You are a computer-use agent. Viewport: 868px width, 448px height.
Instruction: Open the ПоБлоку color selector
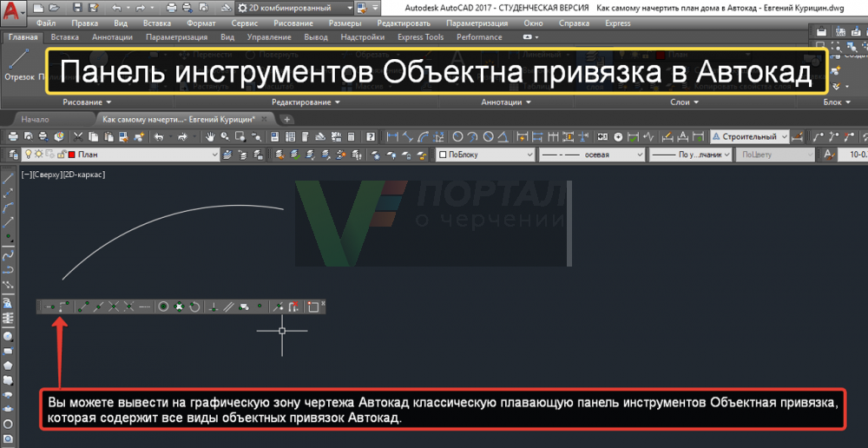[482, 155]
